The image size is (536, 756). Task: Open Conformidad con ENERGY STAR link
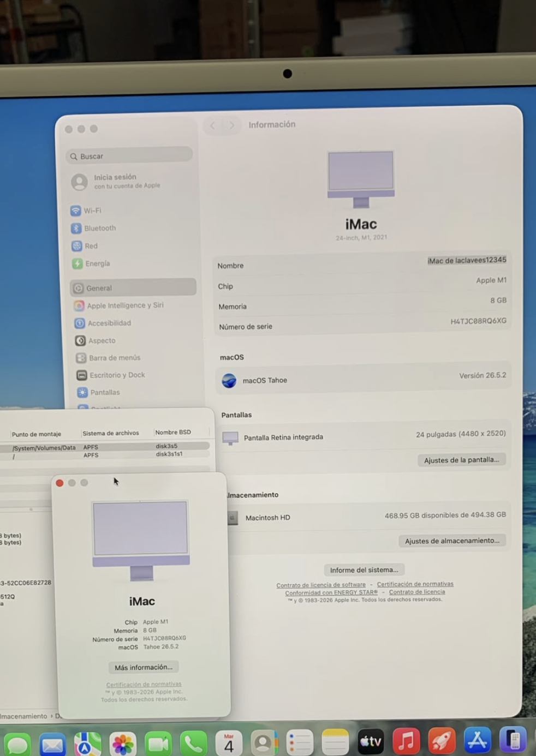(x=331, y=592)
